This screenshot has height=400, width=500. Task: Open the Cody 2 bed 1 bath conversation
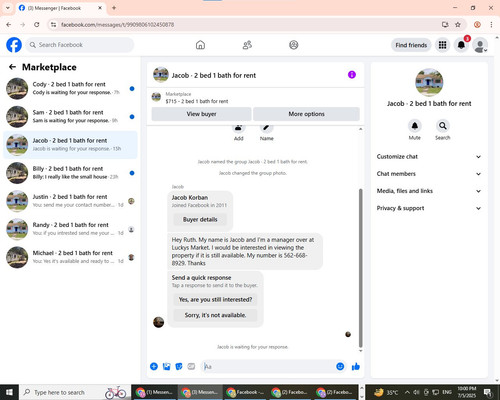point(70,88)
